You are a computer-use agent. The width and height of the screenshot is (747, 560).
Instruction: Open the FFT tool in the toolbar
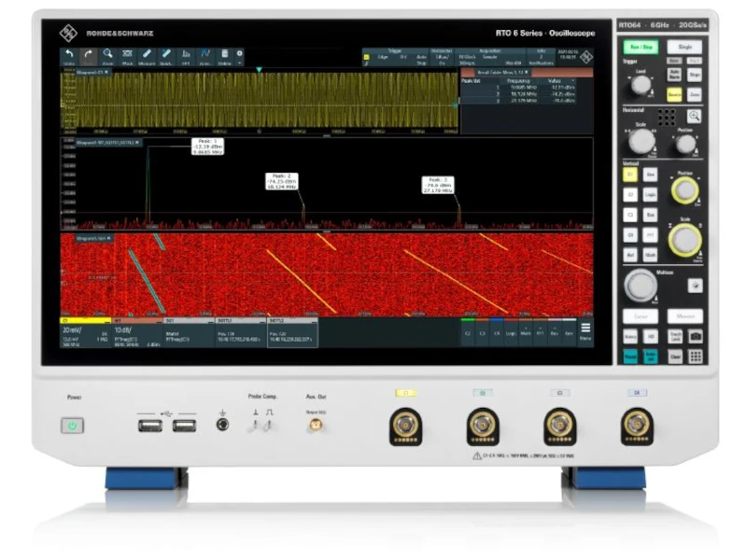[186, 57]
